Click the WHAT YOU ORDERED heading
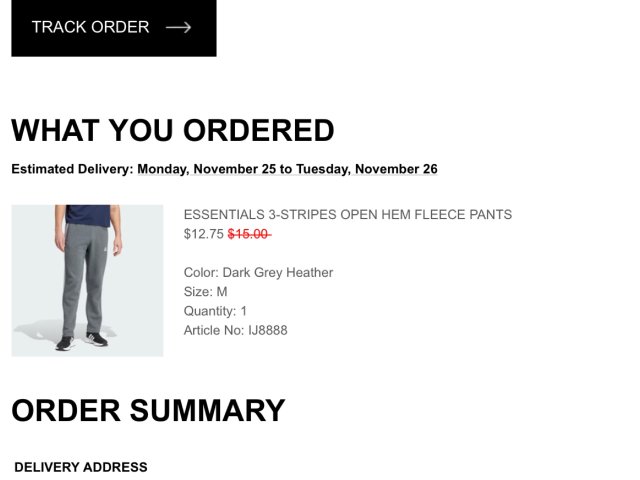The height and width of the screenshot is (480, 640). pyautogui.click(x=172, y=131)
